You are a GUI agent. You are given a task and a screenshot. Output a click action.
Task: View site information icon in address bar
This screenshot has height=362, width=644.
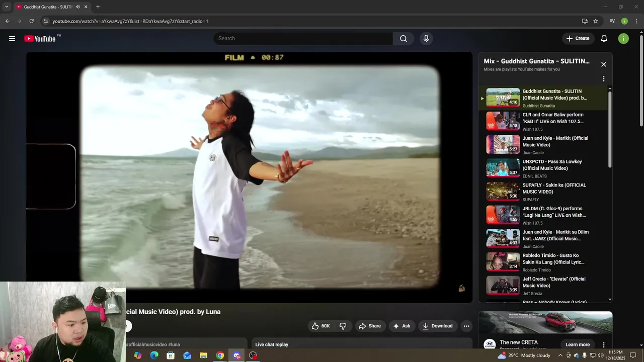click(46, 21)
